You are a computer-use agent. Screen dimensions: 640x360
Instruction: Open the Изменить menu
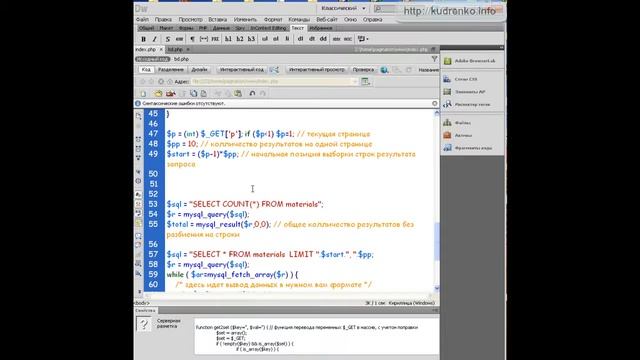pos(245,19)
